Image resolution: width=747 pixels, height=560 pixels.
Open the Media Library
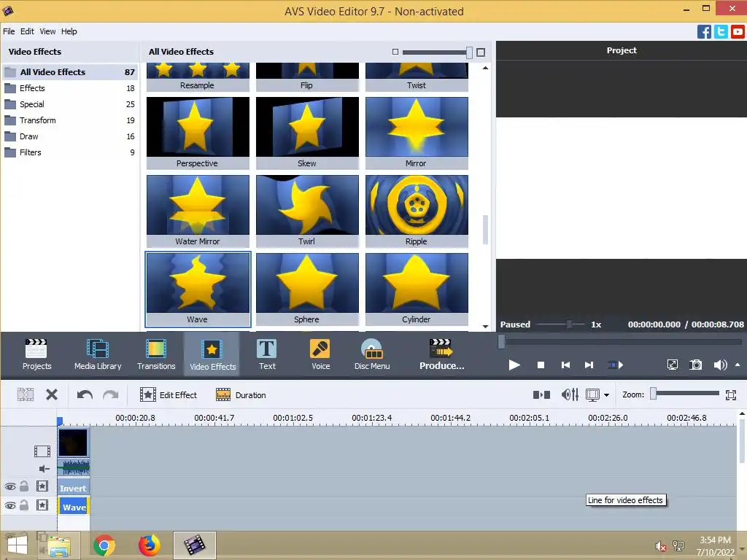click(x=98, y=354)
